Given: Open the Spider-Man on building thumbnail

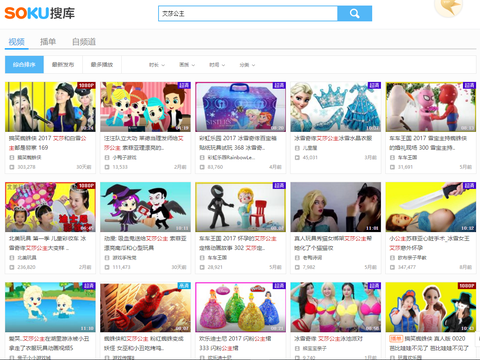Looking at the screenshot, I should click(145, 307).
